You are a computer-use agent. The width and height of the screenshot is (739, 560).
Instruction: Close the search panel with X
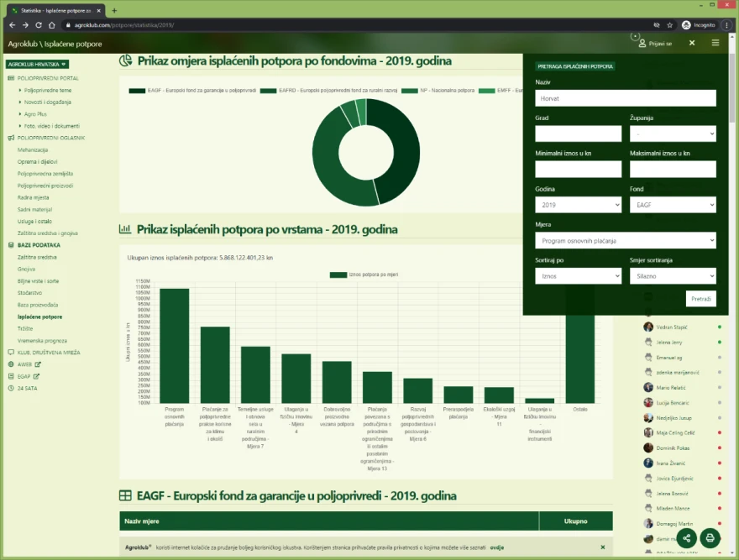pos(692,43)
